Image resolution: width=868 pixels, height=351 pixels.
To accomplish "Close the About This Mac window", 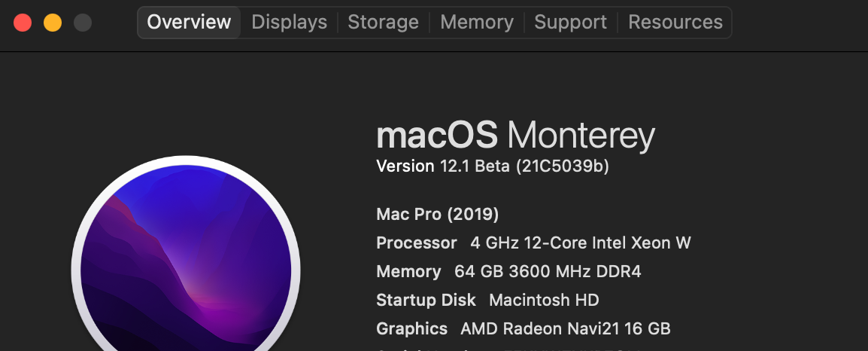I will click(x=23, y=23).
